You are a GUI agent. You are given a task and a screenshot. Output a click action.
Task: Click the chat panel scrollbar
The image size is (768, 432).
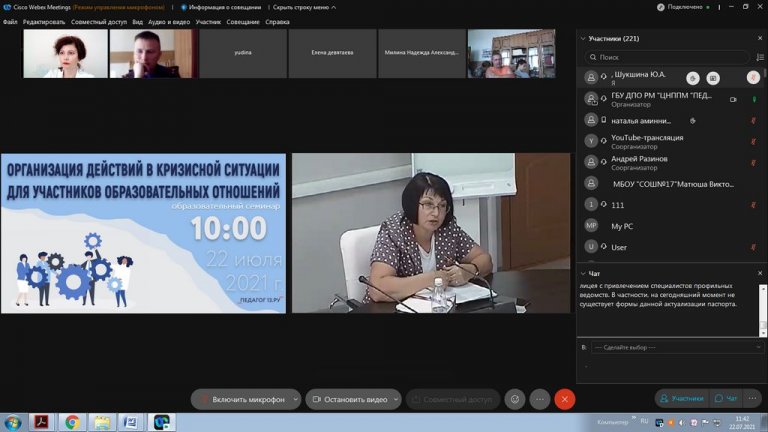(763, 311)
